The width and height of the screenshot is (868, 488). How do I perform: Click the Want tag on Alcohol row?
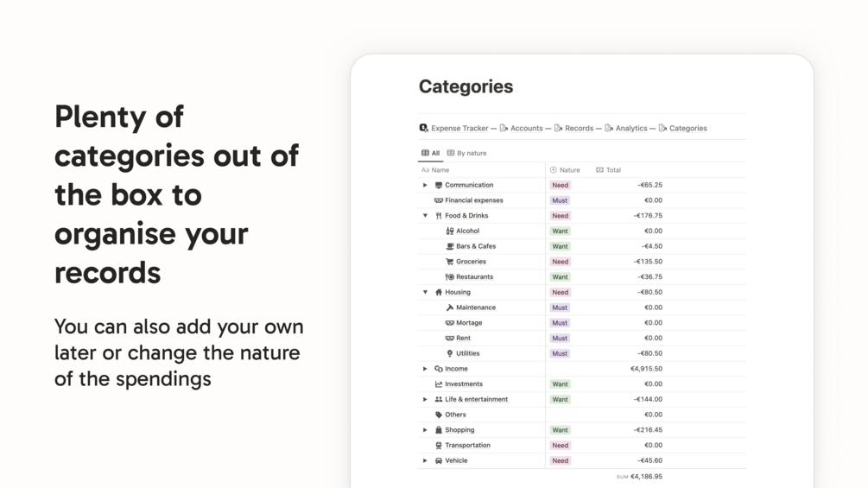[x=561, y=231]
